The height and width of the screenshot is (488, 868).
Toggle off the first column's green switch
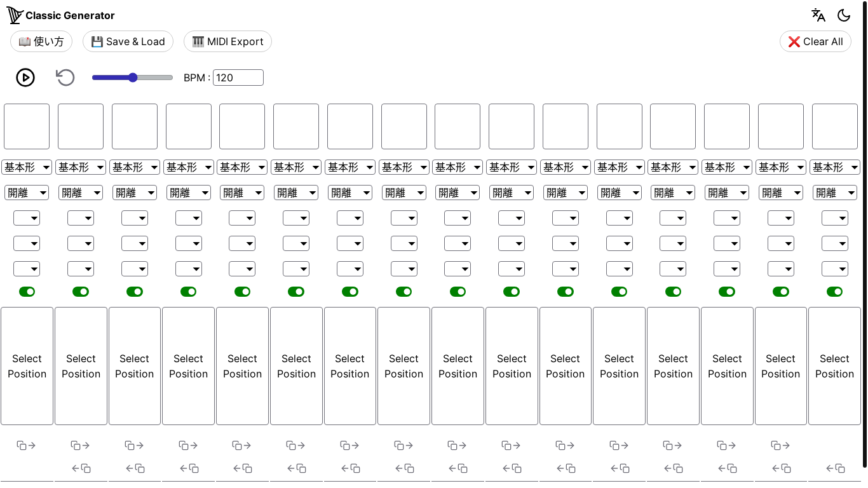(x=27, y=292)
